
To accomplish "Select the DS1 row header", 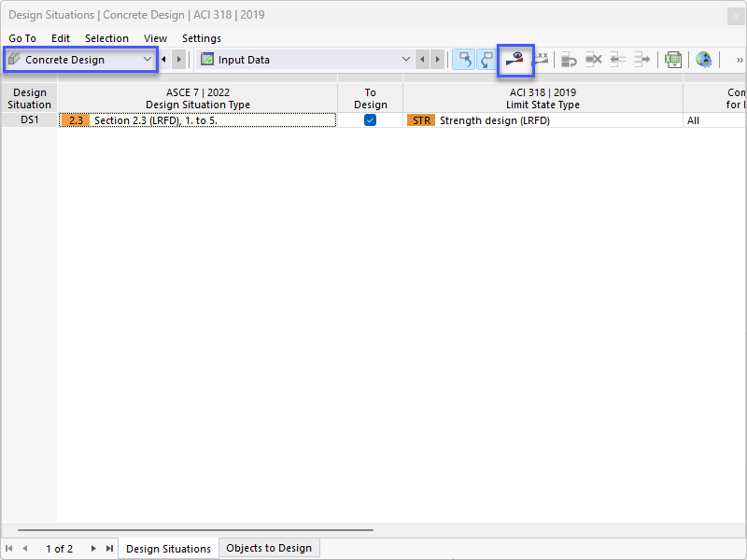I will pos(30,120).
